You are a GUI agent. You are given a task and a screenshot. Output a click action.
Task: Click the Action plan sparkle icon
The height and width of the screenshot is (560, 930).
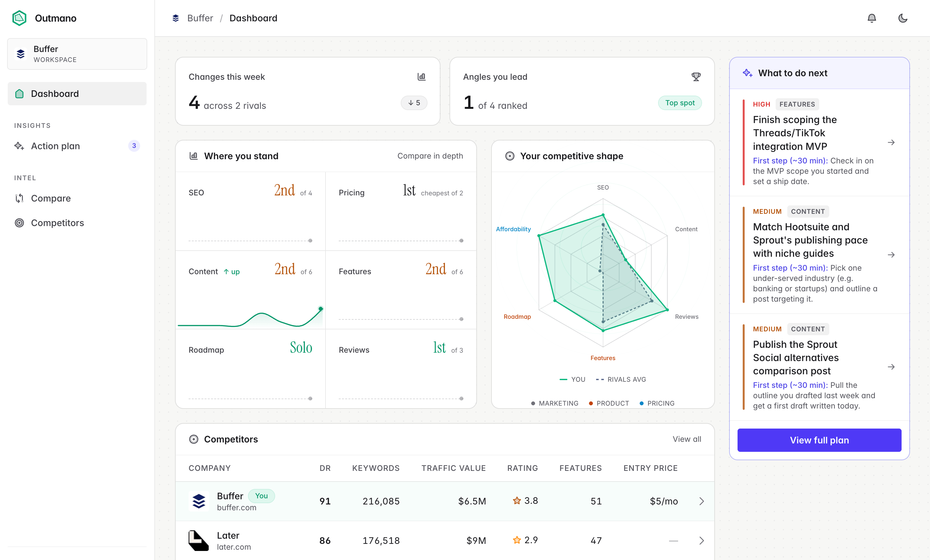[19, 146]
